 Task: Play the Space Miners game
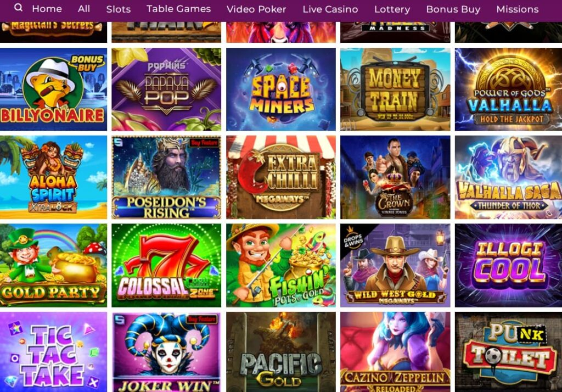[281, 89]
